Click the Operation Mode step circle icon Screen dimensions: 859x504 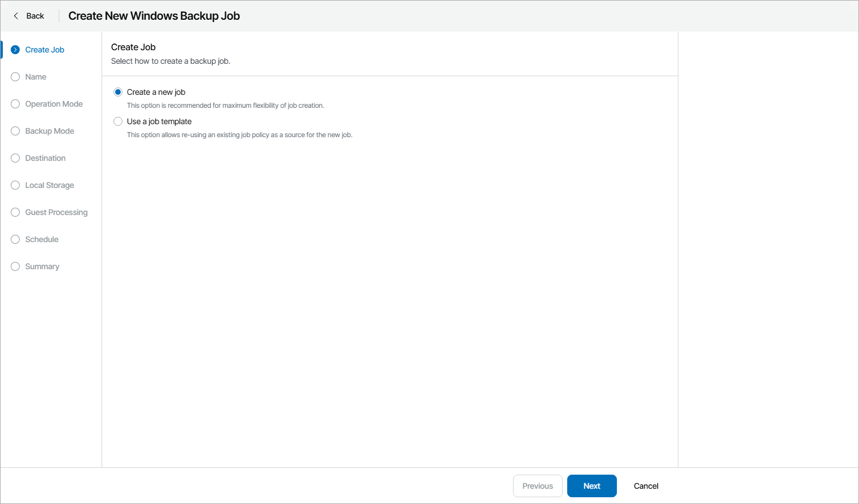pos(15,104)
